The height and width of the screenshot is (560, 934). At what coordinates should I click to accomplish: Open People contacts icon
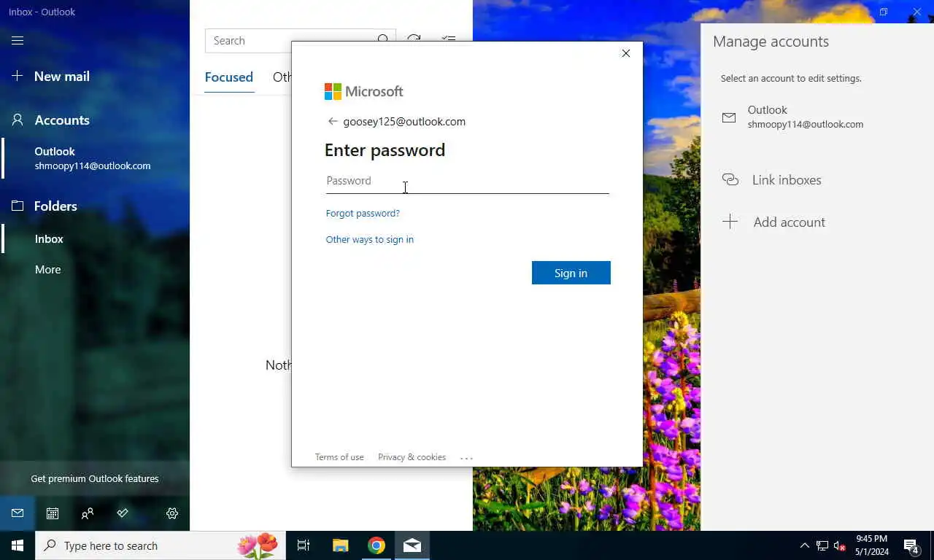click(88, 513)
